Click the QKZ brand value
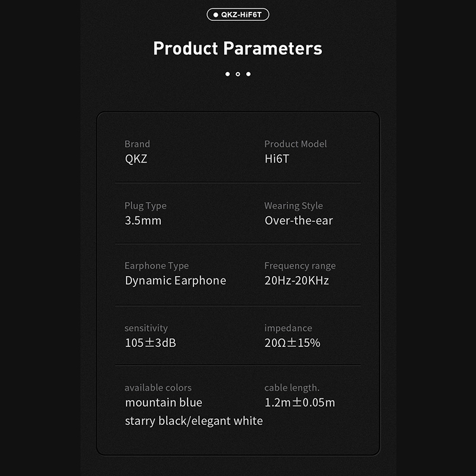 (x=136, y=159)
